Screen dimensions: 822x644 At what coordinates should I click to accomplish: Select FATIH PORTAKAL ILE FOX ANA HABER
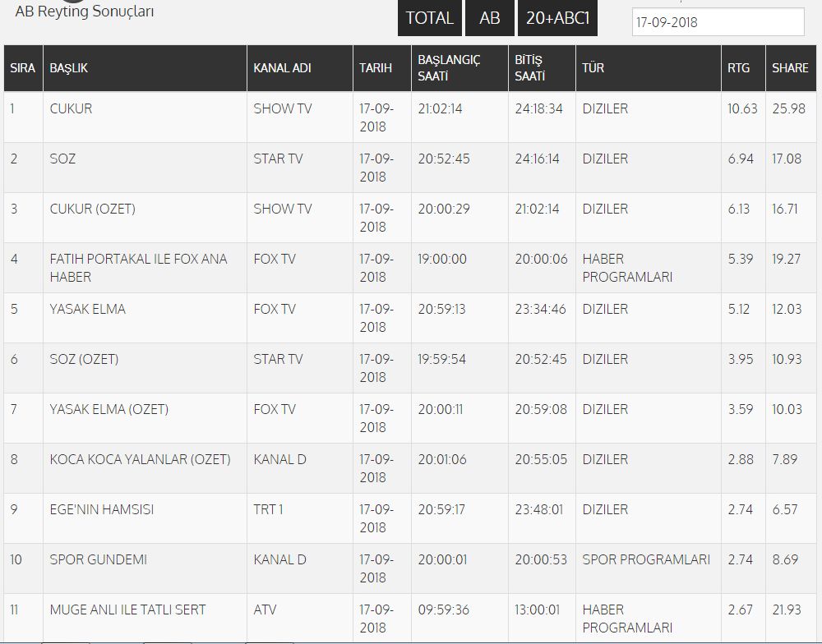click(138, 268)
